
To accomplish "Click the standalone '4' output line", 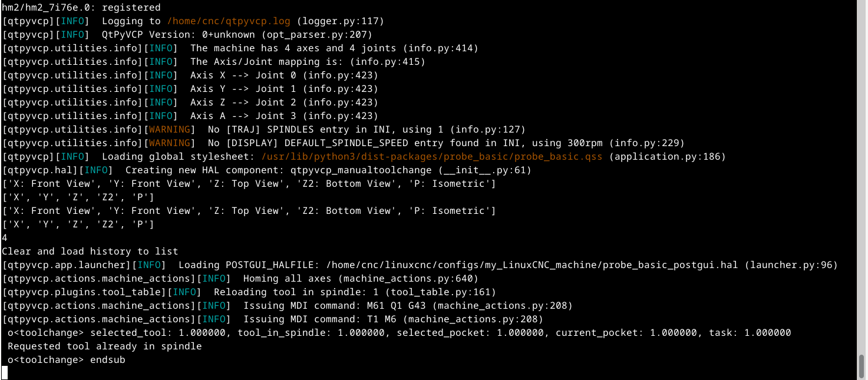I will pyautogui.click(x=5, y=238).
